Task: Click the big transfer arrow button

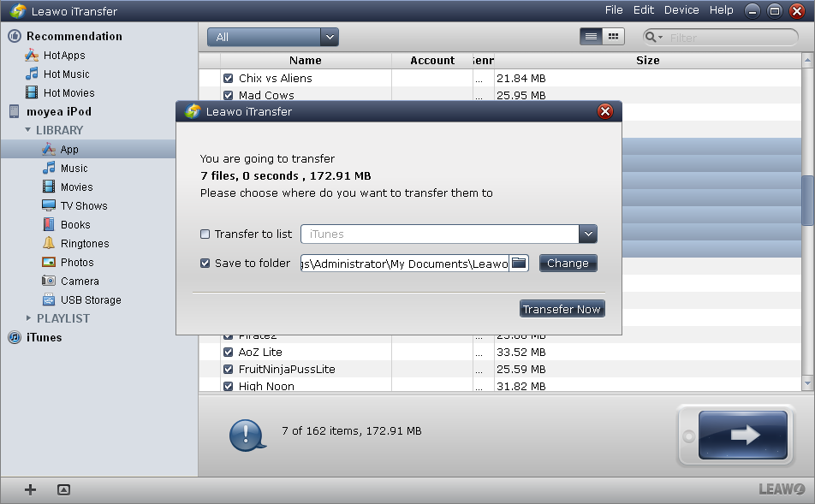Action: 743,435
